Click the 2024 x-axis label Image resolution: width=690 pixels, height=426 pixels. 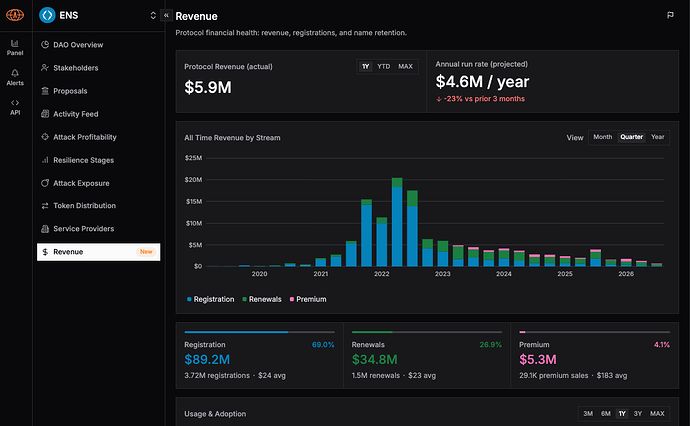(504, 274)
